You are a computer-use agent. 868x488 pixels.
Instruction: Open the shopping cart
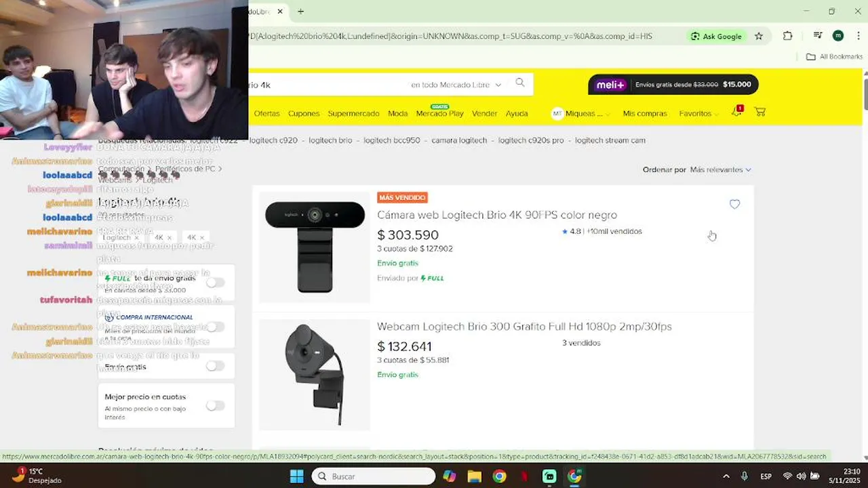760,112
